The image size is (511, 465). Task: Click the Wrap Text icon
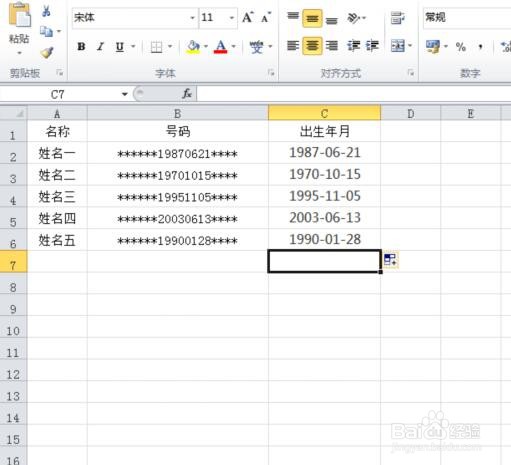[x=397, y=17]
